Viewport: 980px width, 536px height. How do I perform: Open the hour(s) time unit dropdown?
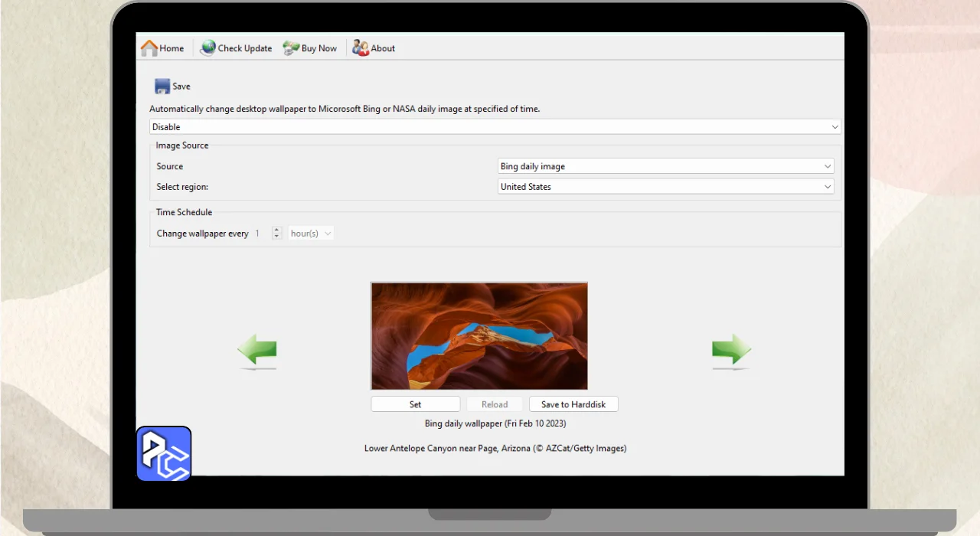click(311, 234)
